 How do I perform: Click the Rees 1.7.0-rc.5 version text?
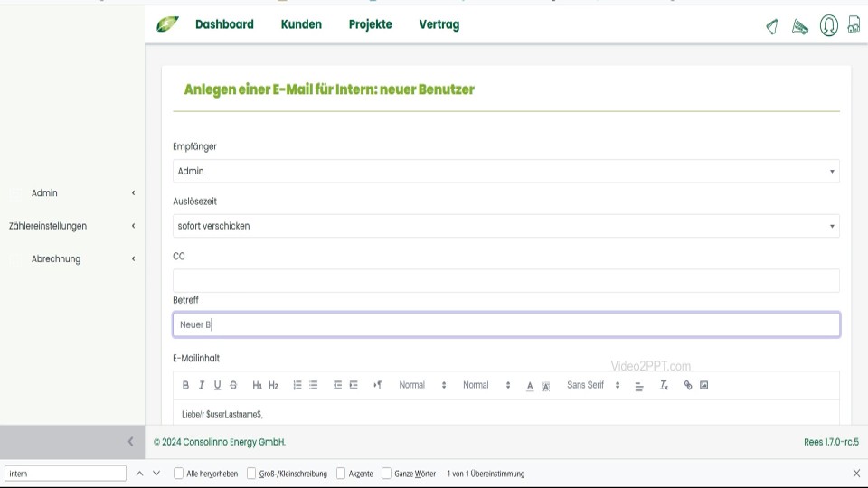click(831, 442)
